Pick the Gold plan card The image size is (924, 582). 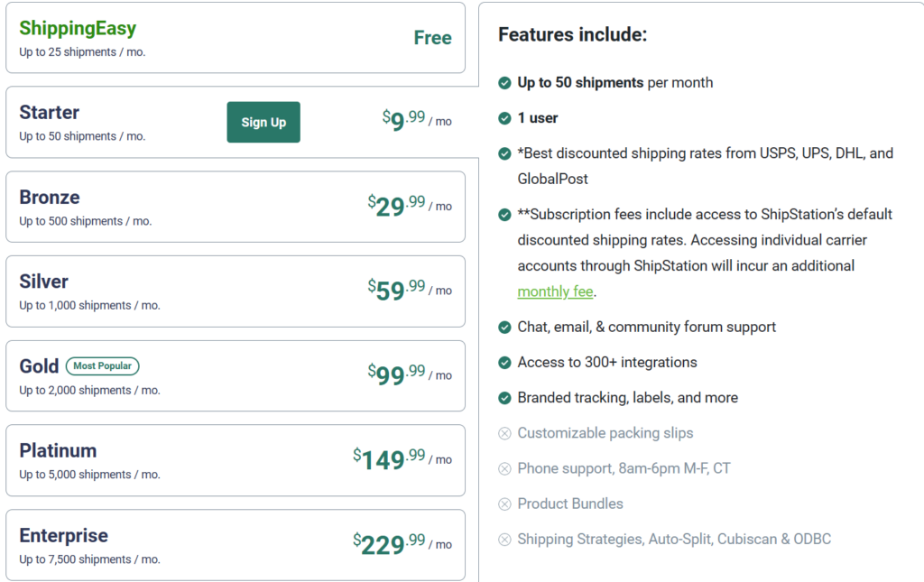coord(235,376)
